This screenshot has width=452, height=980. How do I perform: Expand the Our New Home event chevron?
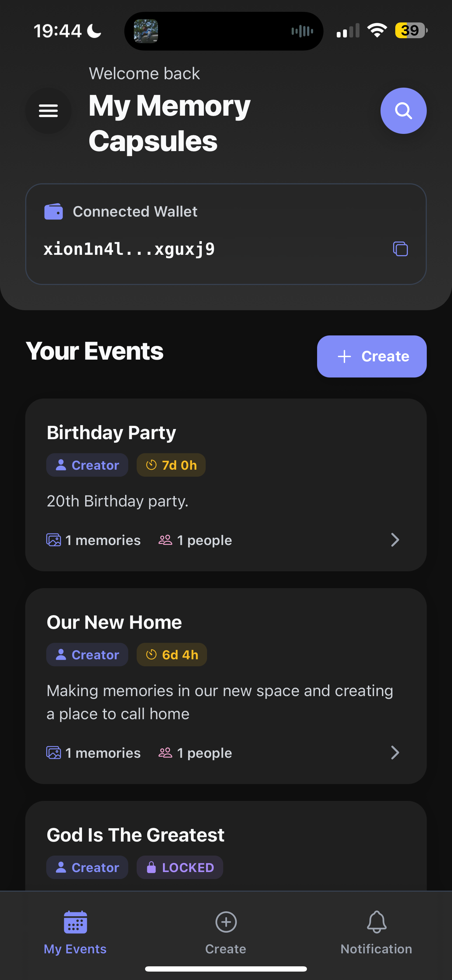point(395,753)
